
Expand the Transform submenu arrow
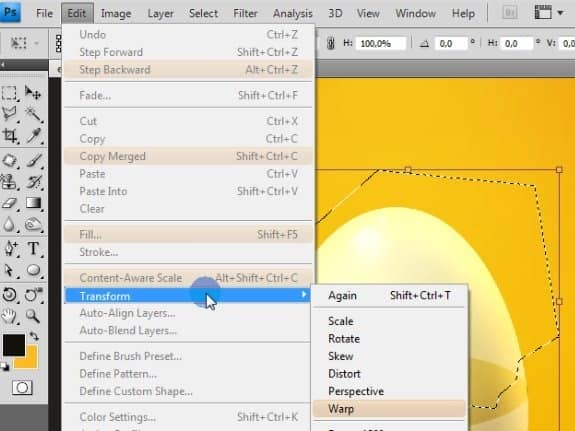pos(304,294)
